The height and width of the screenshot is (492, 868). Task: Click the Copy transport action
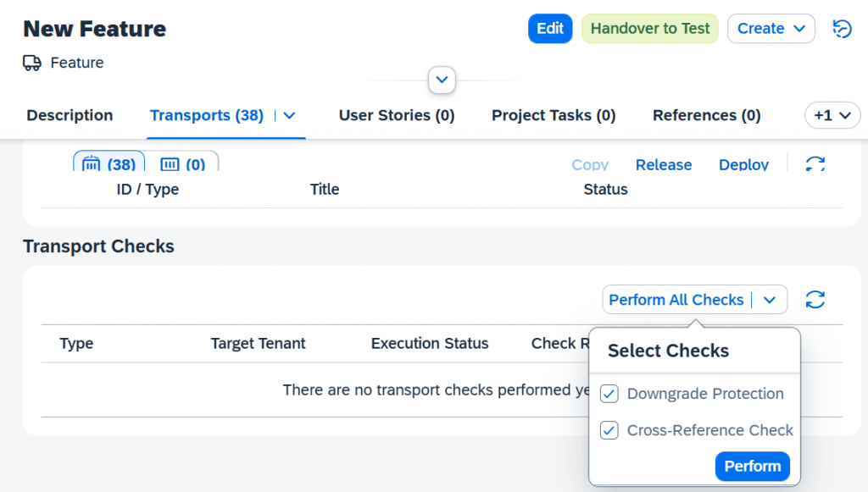coord(590,165)
